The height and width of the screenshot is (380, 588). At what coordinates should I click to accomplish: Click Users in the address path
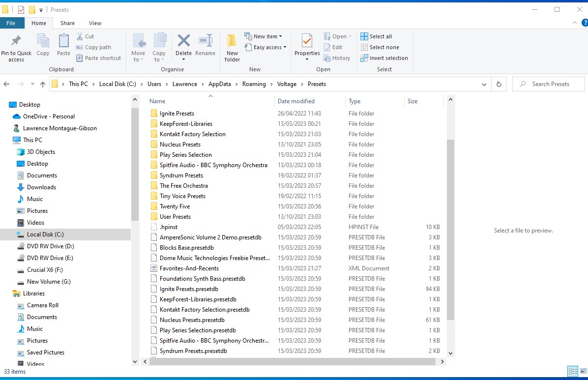(x=154, y=84)
